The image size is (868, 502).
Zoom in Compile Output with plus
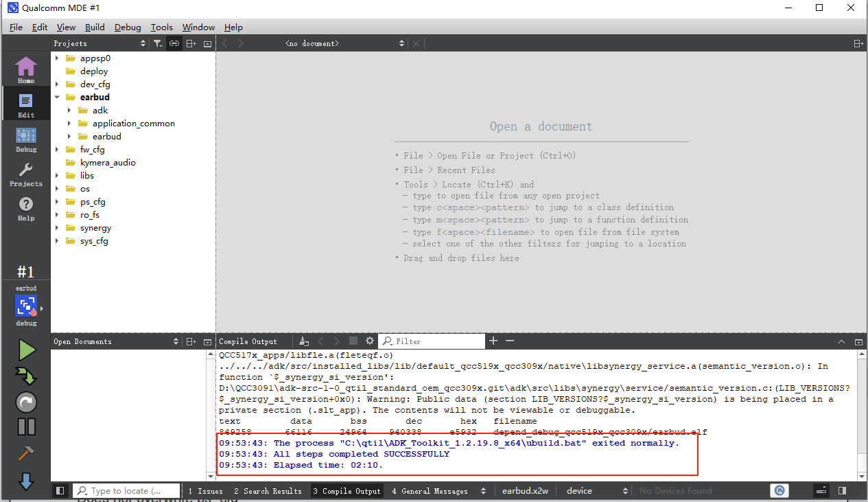493,341
